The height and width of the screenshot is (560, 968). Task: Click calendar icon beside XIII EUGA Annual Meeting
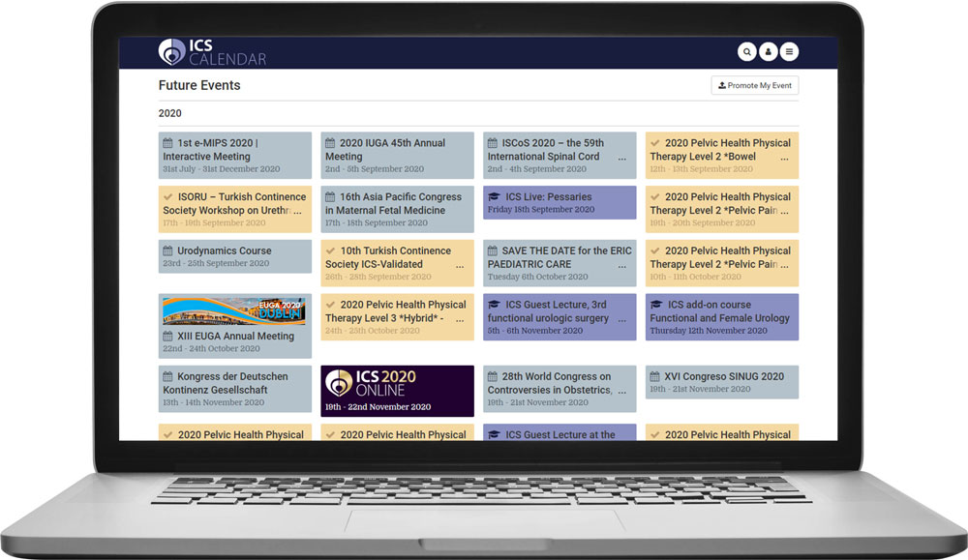point(167,337)
